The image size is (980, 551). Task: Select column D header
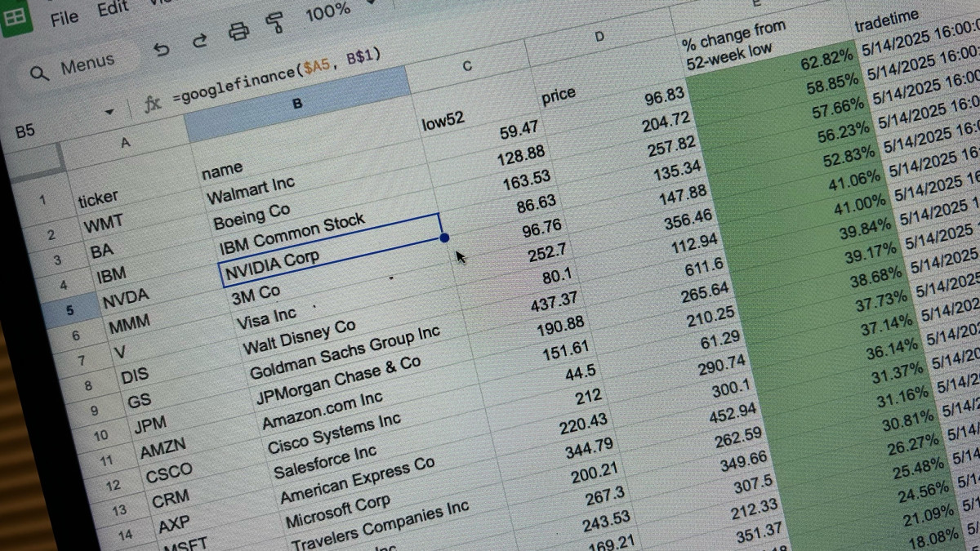pos(600,36)
